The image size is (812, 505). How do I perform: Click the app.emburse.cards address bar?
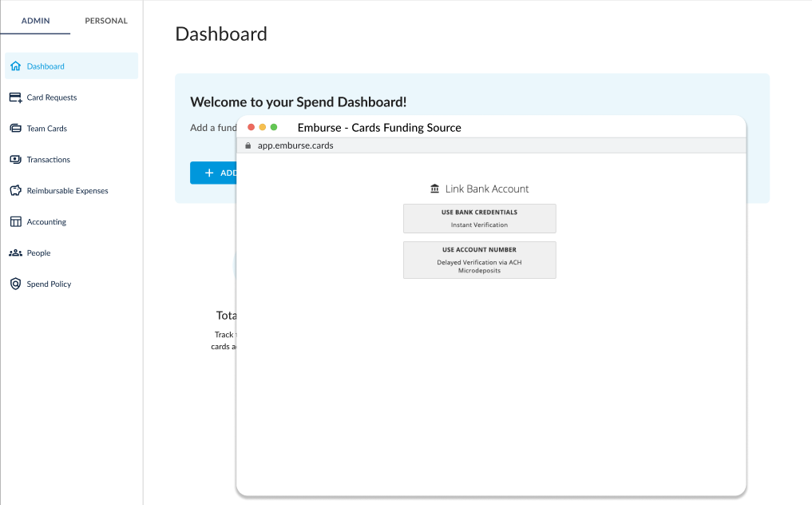tap(321, 145)
